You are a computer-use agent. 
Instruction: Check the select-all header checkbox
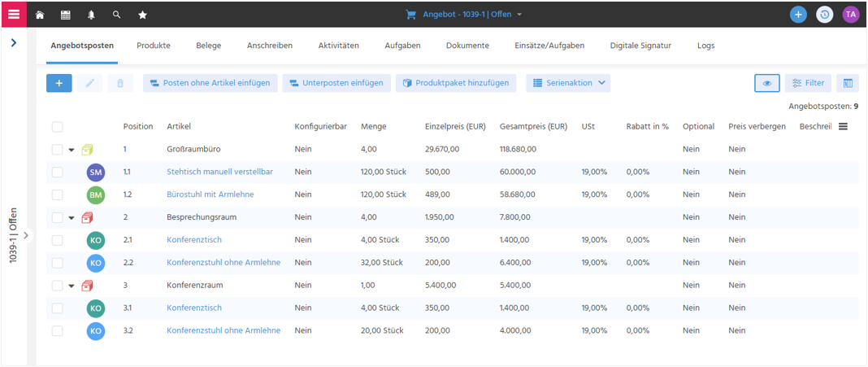click(x=57, y=126)
